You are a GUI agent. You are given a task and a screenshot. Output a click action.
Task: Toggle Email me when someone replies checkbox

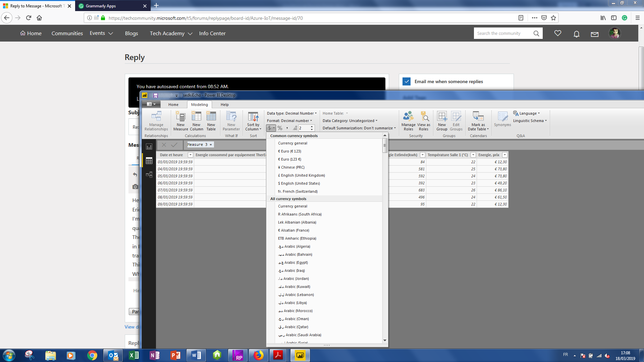coord(406,81)
